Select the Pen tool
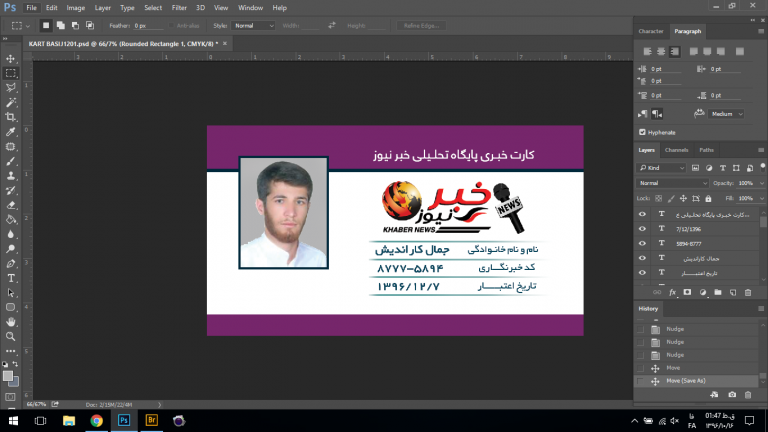 [x=10, y=264]
